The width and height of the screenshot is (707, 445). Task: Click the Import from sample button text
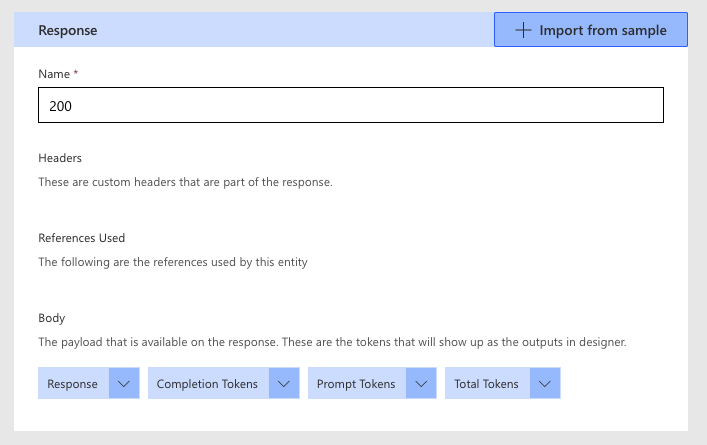tap(603, 30)
